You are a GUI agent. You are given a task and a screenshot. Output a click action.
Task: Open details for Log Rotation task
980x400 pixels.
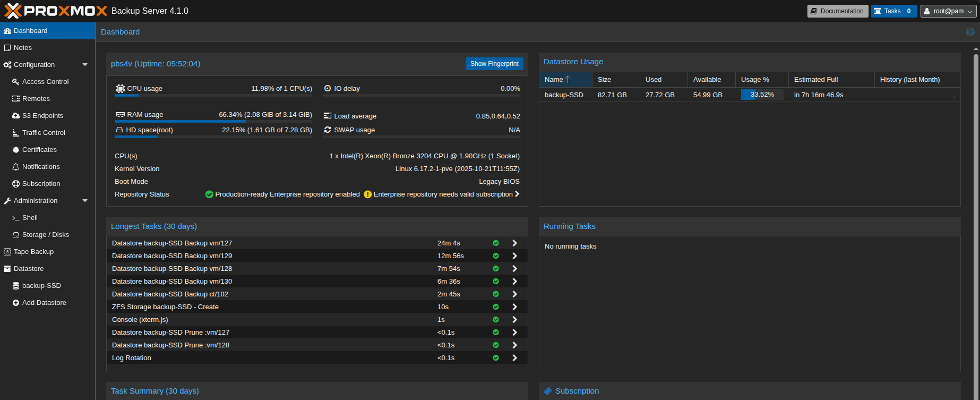tap(514, 358)
